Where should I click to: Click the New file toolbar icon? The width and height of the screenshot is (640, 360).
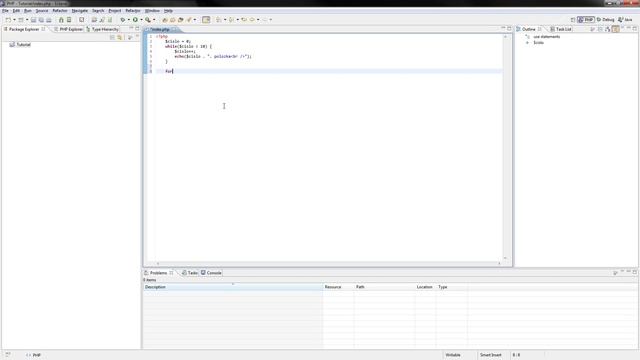point(8,20)
